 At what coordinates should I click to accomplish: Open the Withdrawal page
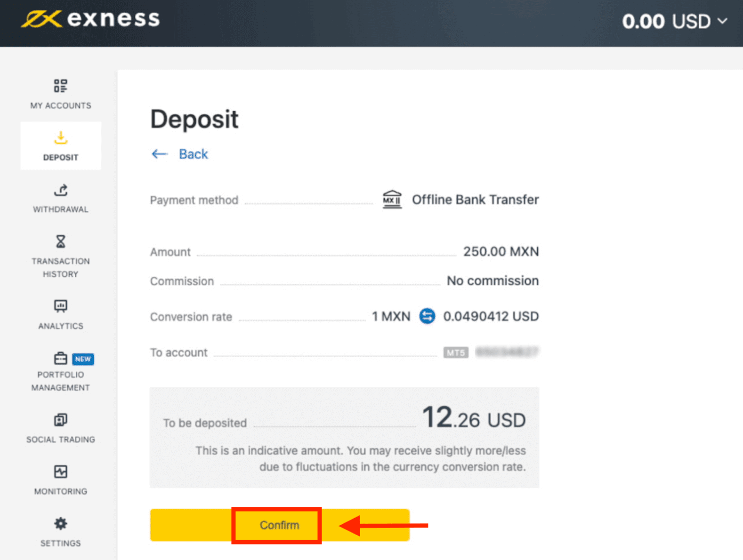click(60, 199)
